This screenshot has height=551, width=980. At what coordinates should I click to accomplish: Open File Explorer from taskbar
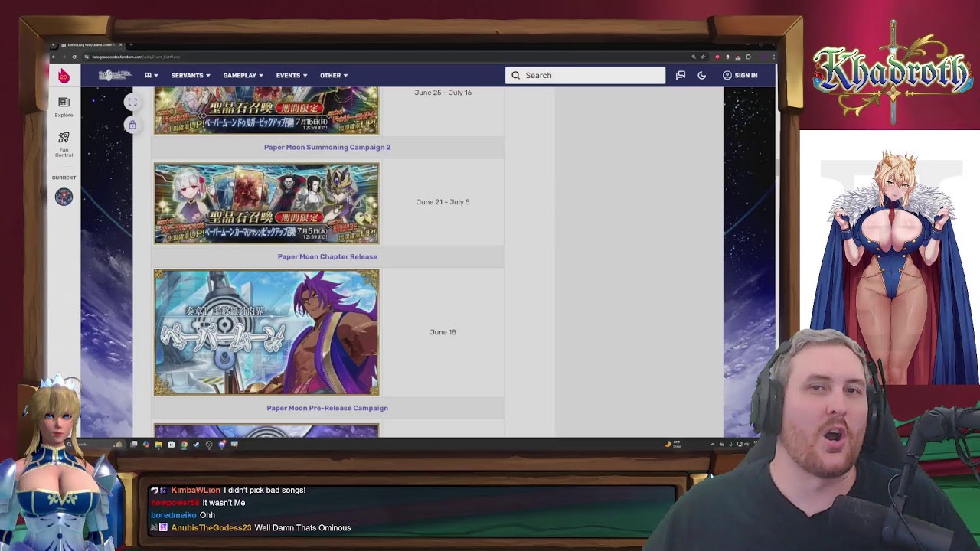[158, 444]
